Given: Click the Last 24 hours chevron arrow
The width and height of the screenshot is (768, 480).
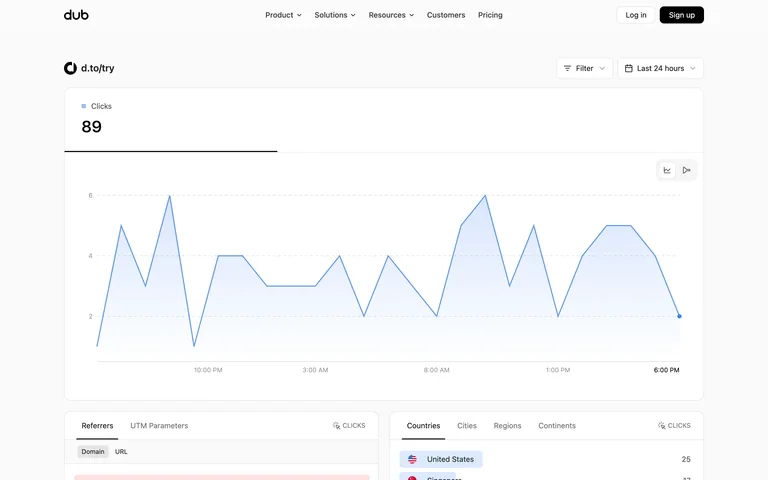Looking at the screenshot, I should pos(693,68).
